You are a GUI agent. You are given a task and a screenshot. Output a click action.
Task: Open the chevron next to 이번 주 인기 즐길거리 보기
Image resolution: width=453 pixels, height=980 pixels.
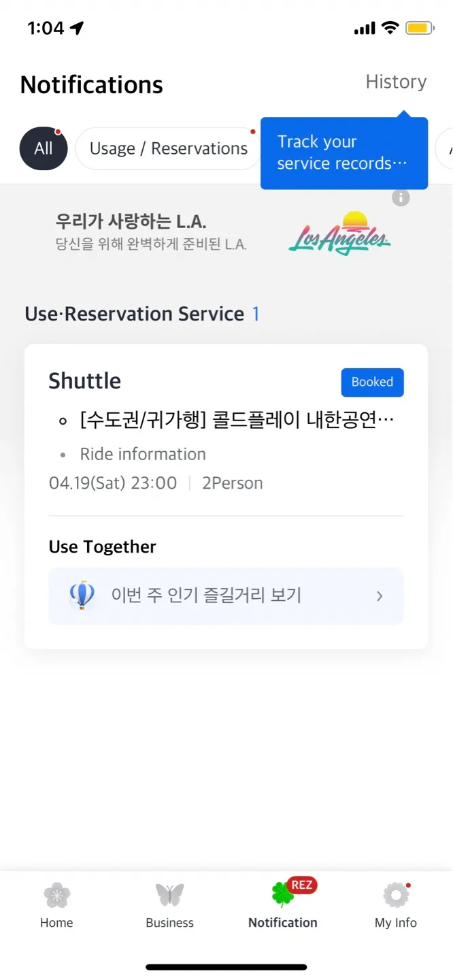380,596
